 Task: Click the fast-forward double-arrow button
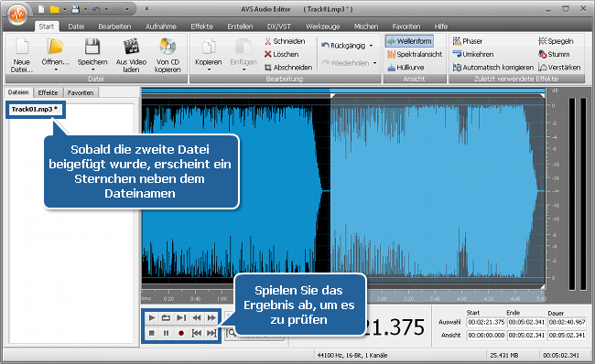211,317
